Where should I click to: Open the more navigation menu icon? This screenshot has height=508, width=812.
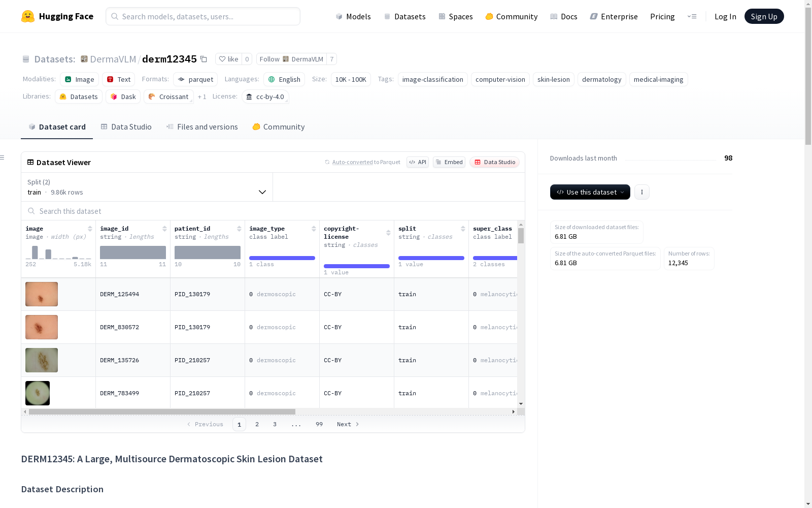pyautogui.click(x=692, y=16)
